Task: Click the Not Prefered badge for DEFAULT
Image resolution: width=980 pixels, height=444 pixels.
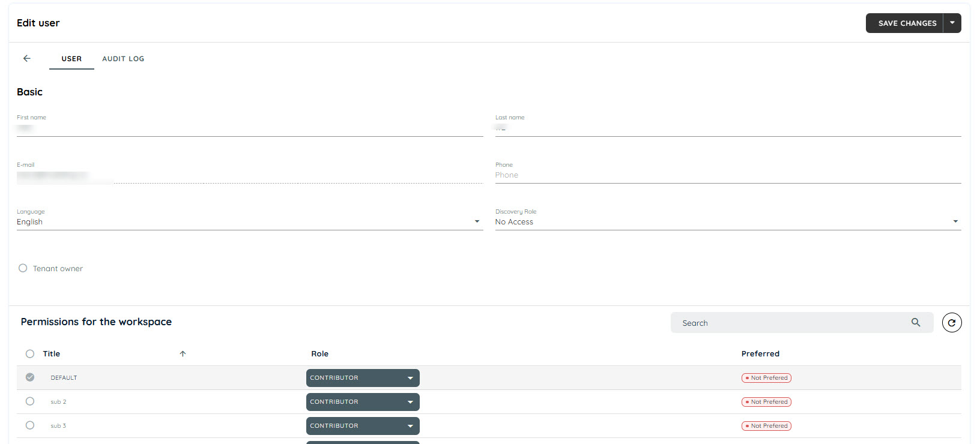Action: [x=766, y=378]
